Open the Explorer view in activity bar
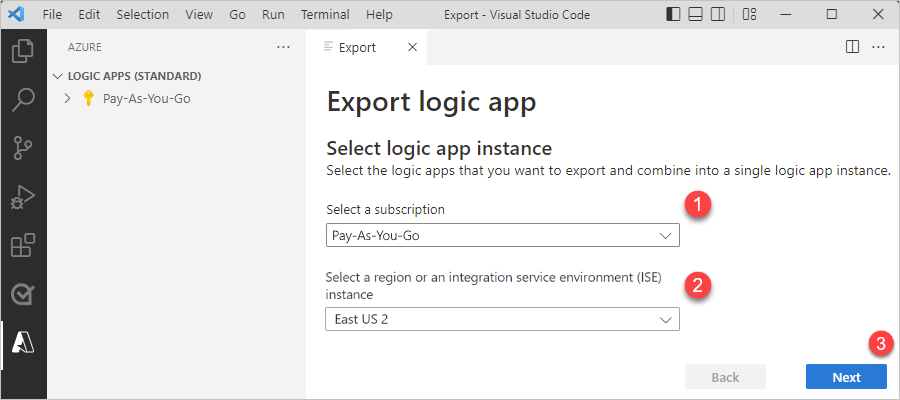 23,51
